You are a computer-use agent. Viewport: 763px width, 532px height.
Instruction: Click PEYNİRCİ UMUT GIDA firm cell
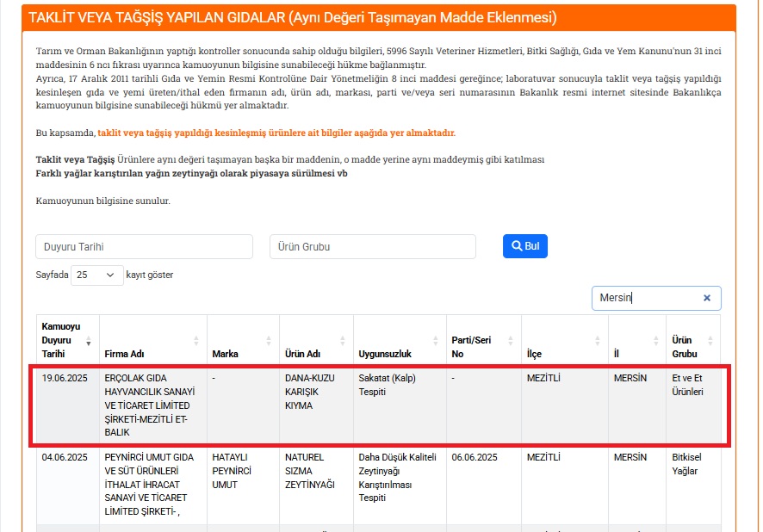click(x=152, y=485)
